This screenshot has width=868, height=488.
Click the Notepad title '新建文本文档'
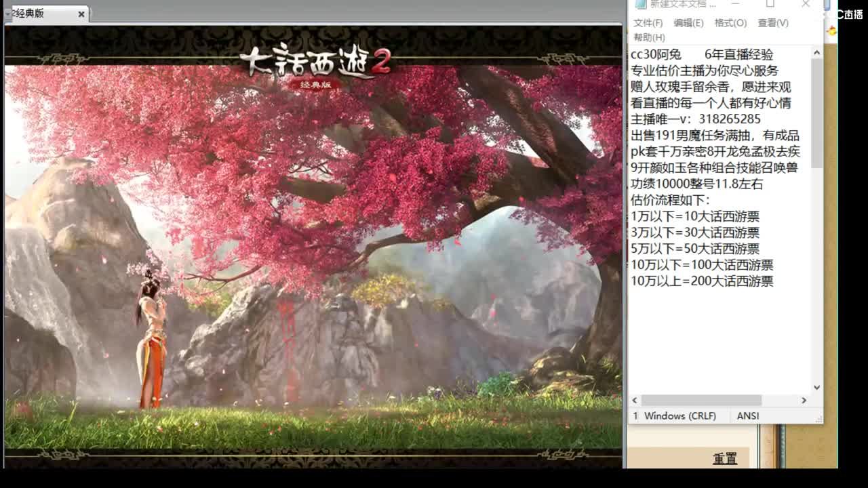click(x=683, y=4)
